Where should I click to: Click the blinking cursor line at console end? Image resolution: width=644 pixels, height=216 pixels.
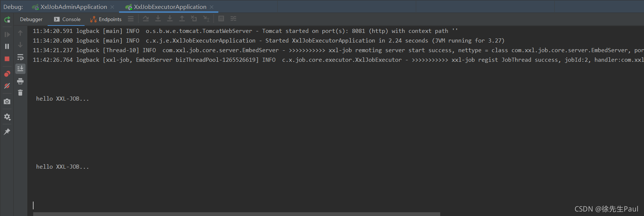coord(33,205)
